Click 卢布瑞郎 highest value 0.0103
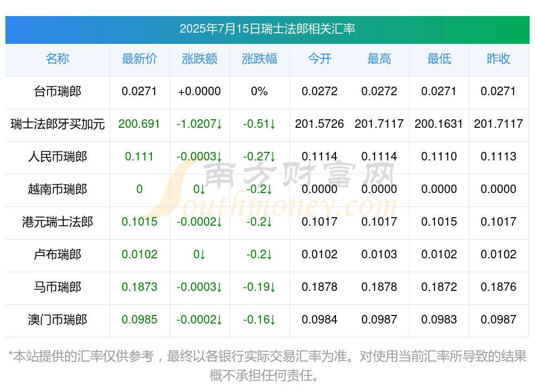 click(379, 255)
